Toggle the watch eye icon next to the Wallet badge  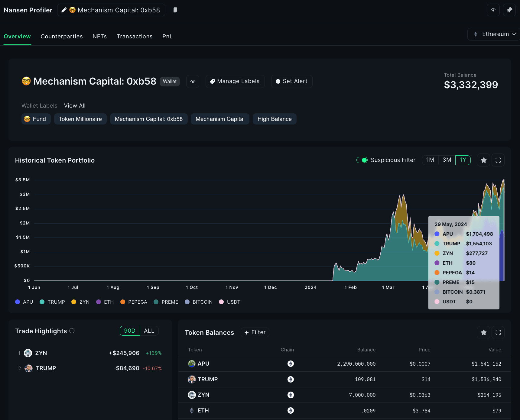[193, 82]
